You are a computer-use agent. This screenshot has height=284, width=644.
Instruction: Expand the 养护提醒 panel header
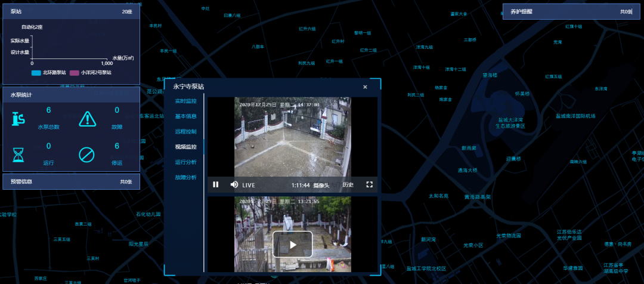pos(566,11)
